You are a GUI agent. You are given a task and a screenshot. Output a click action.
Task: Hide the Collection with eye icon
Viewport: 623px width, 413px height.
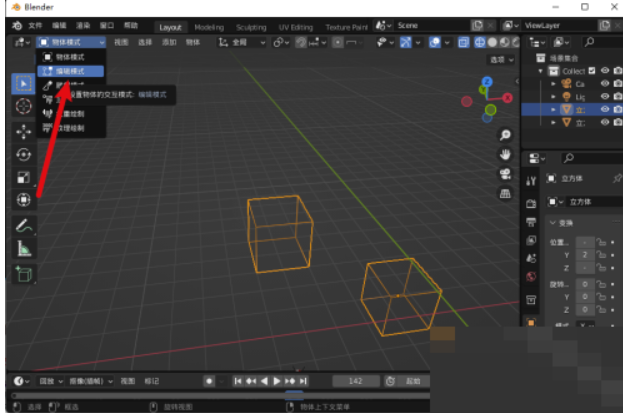[x=605, y=70]
